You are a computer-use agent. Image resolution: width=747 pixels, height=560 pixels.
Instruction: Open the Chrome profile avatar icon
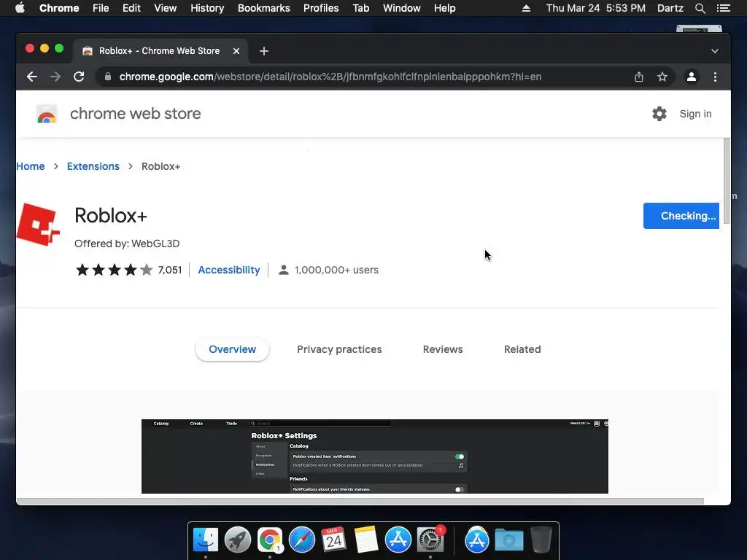(x=692, y=77)
